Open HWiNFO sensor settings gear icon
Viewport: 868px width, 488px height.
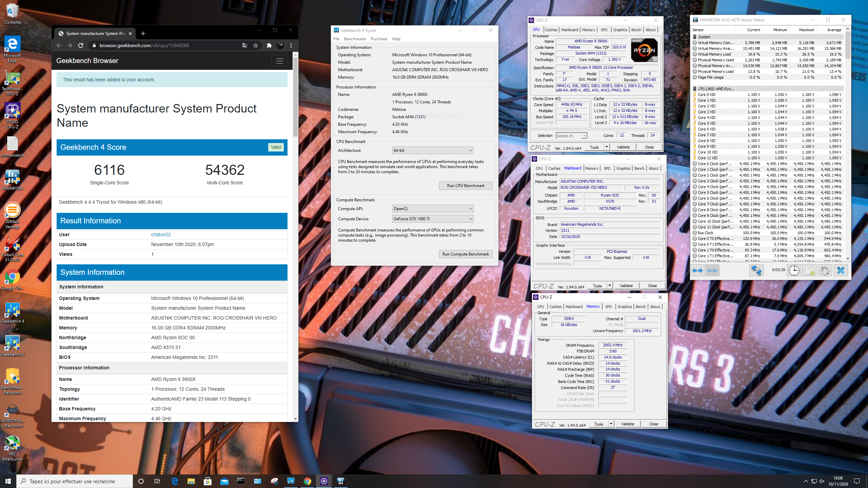825,270
